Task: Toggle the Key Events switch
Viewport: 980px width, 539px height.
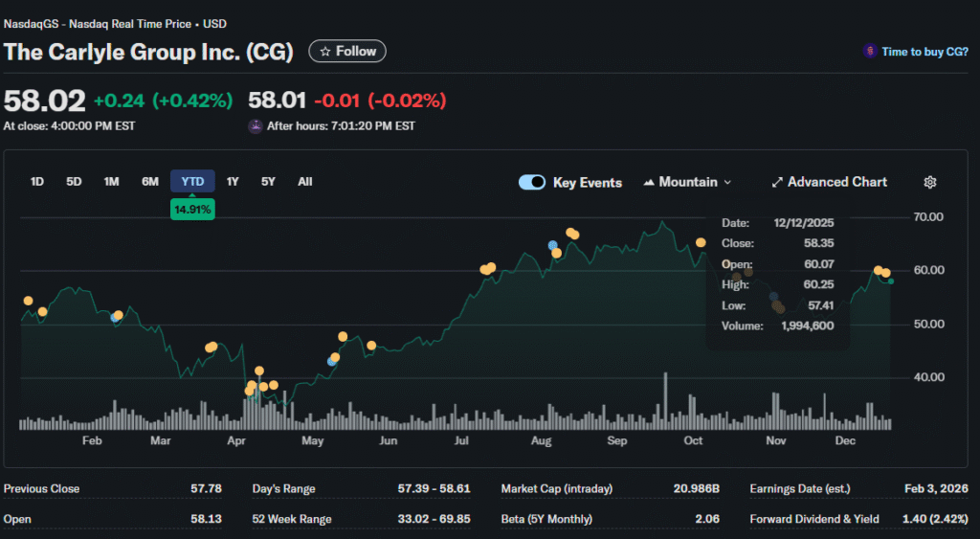Action: (x=532, y=182)
